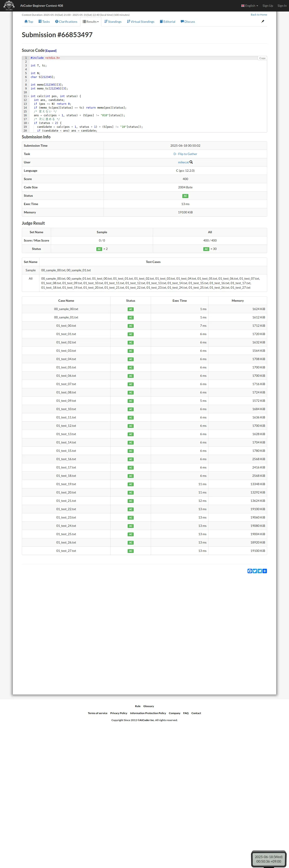
Task: Copy the source code
Action: (262, 58)
